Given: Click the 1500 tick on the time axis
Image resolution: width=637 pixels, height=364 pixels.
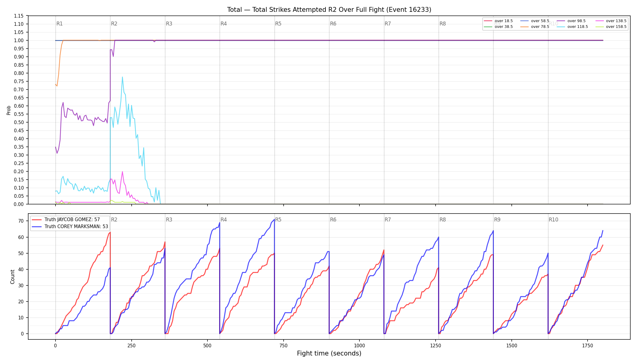Looking at the screenshot, I should pyautogui.click(x=512, y=345).
